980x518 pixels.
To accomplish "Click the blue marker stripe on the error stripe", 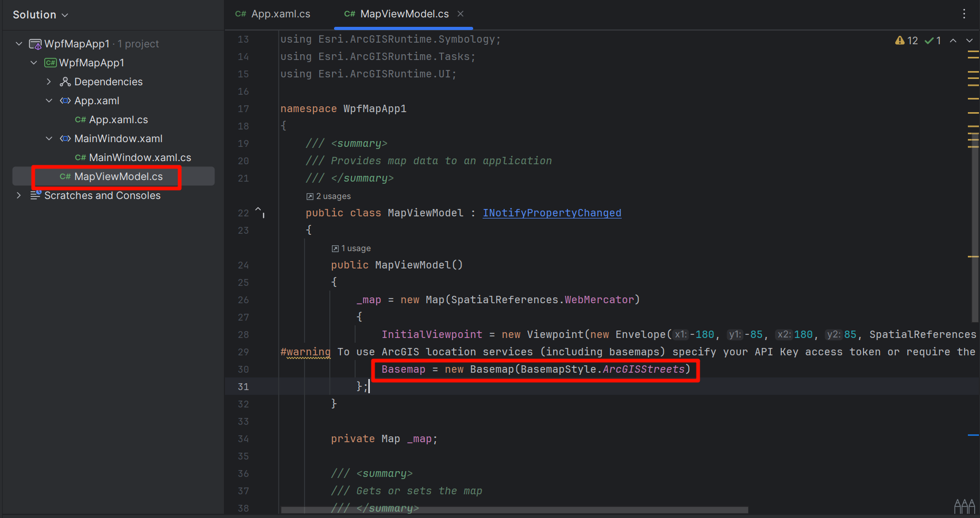I will tap(973, 435).
